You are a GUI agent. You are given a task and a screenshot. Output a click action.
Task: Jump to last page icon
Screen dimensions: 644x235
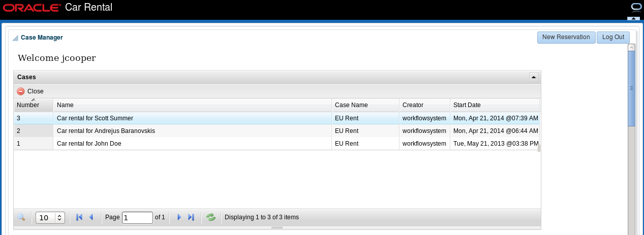[191, 217]
